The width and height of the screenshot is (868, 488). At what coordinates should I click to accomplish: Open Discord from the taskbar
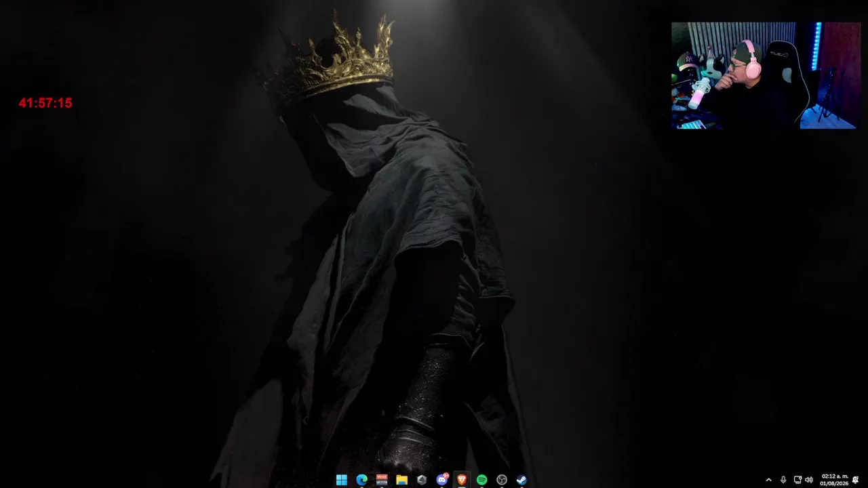(441, 480)
